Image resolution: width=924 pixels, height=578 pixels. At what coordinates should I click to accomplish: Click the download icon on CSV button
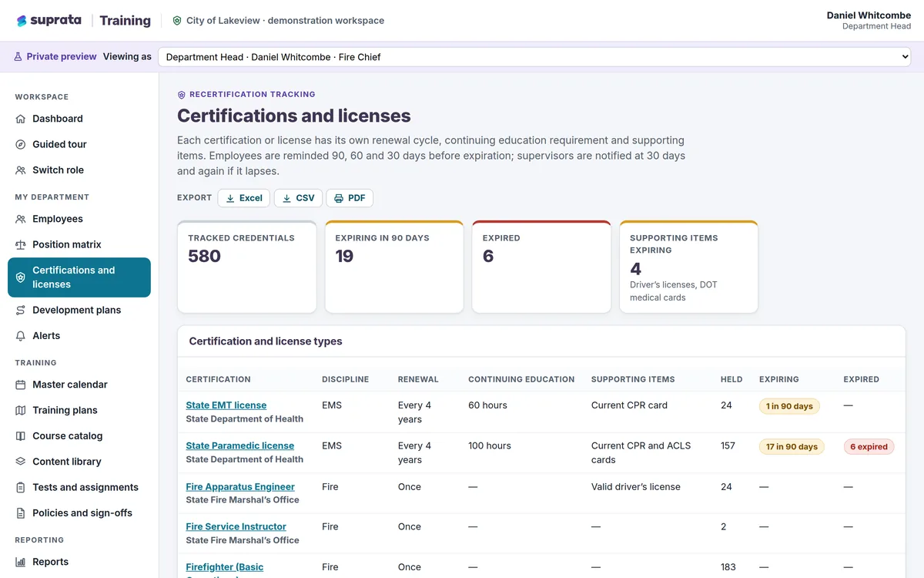pos(286,198)
